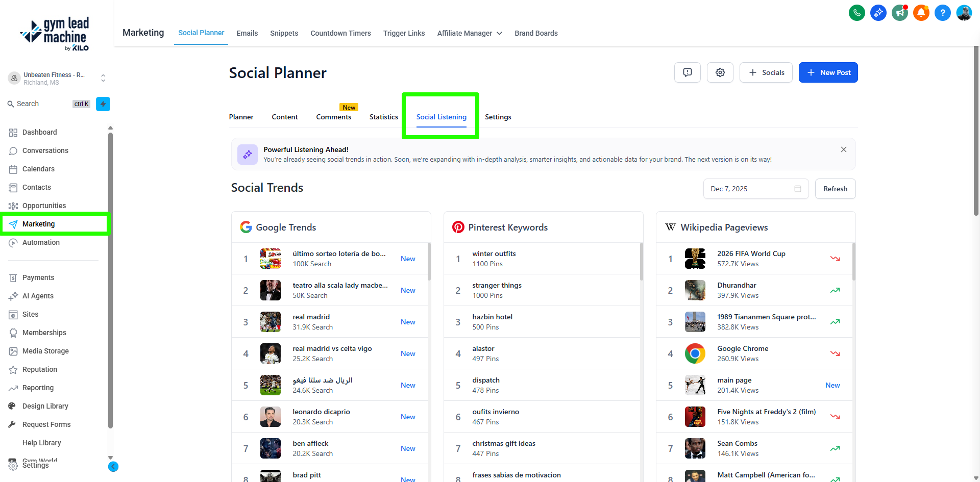This screenshot has width=980, height=482.
Task: Switch to the Planner sub-tab
Action: (x=241, y=117)
